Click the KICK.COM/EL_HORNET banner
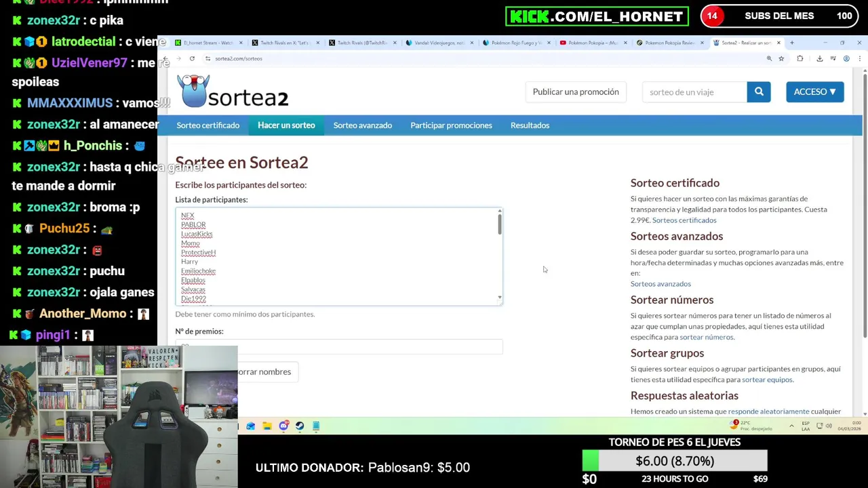 [x=597, y=16]
